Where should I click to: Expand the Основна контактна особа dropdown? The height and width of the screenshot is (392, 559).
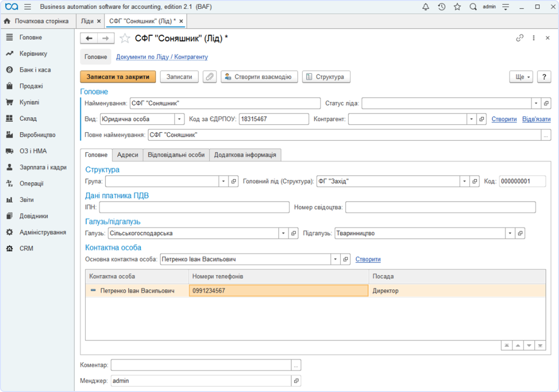coord(336,259)
